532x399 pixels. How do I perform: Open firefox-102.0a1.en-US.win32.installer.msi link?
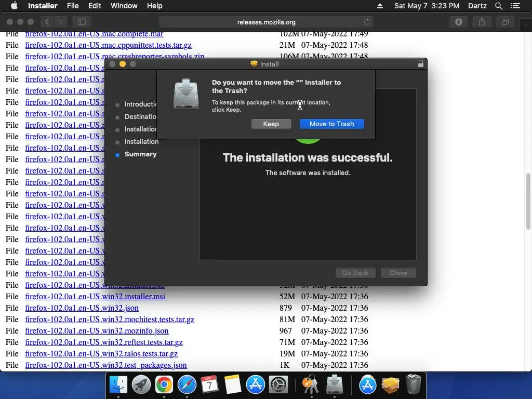click(x=95, y=296)
